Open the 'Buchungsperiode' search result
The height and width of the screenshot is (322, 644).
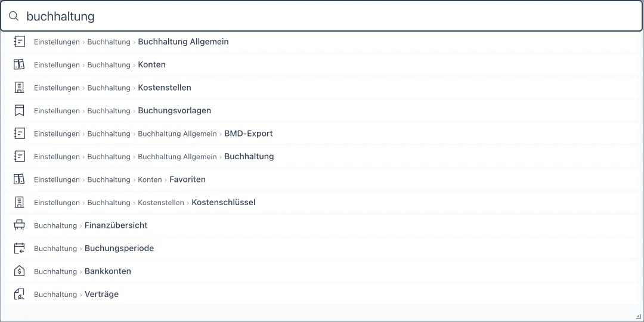tap(322, 249)
